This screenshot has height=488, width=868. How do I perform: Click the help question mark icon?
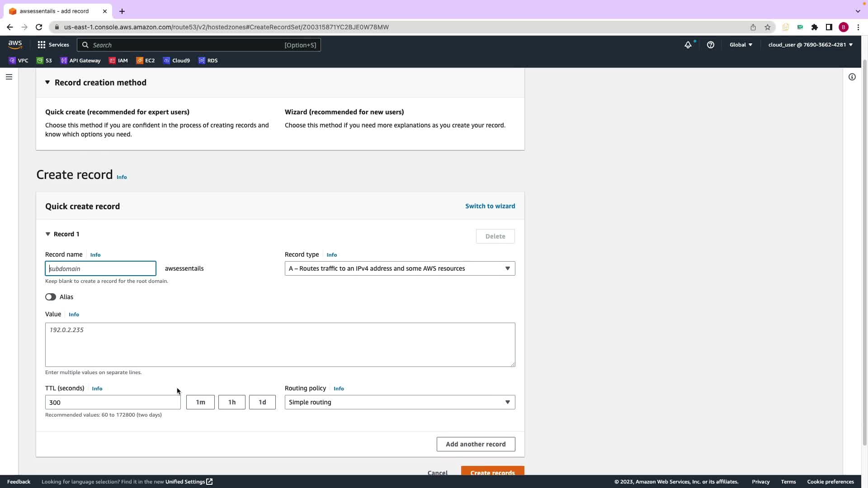coord(710,45)
